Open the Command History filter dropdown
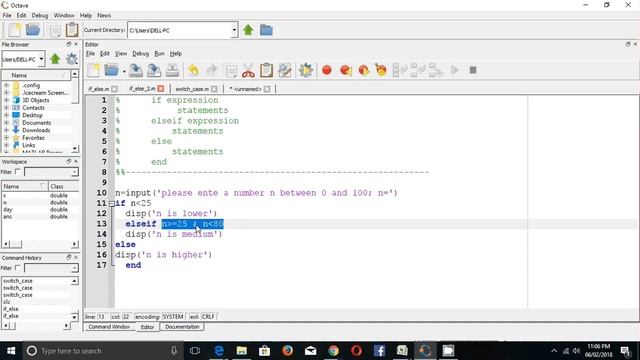 click(74, 268)
